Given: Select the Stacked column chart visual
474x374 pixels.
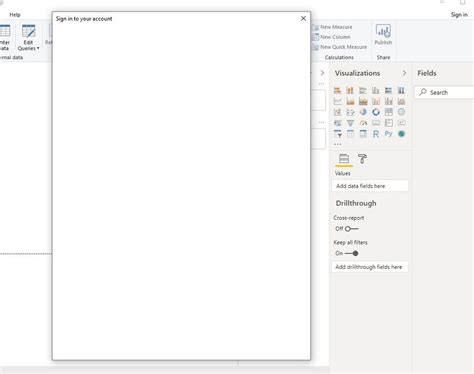Looking at the screenshot, I should coord(350,90).
